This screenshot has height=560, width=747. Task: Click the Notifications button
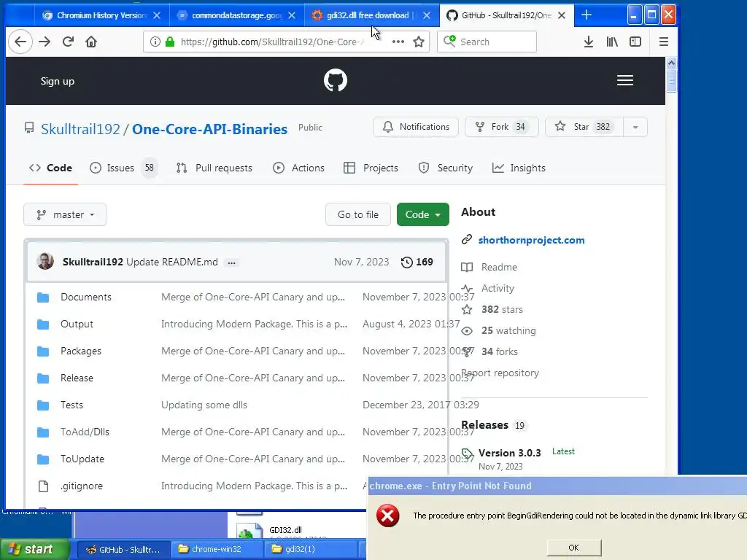click(x=415, y=127)
